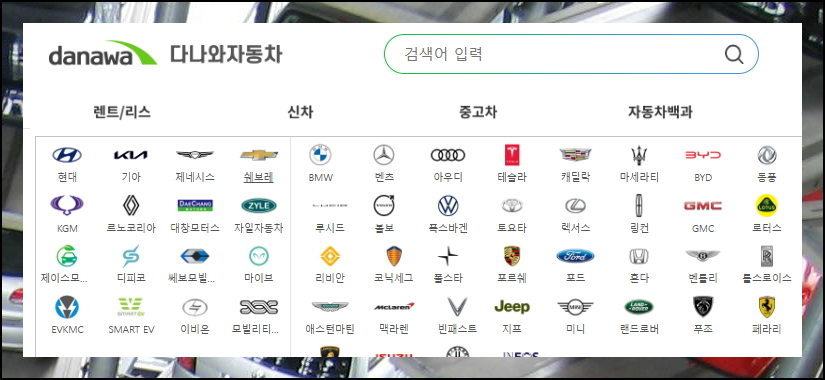Select the Land Rover (랜드로버) logo
Screen dimensions: 825x380
639,306
